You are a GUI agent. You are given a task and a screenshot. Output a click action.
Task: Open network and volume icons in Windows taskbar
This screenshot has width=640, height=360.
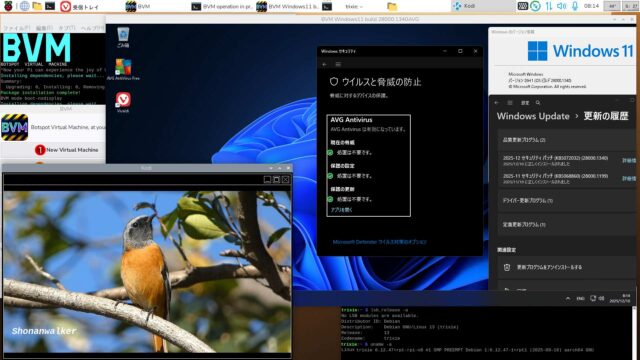point(597,299)
